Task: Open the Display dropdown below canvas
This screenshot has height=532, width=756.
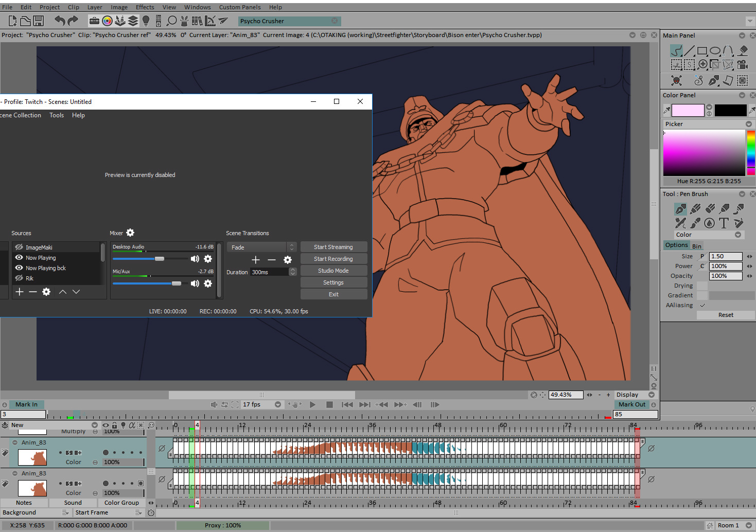Action: point(652,395)
